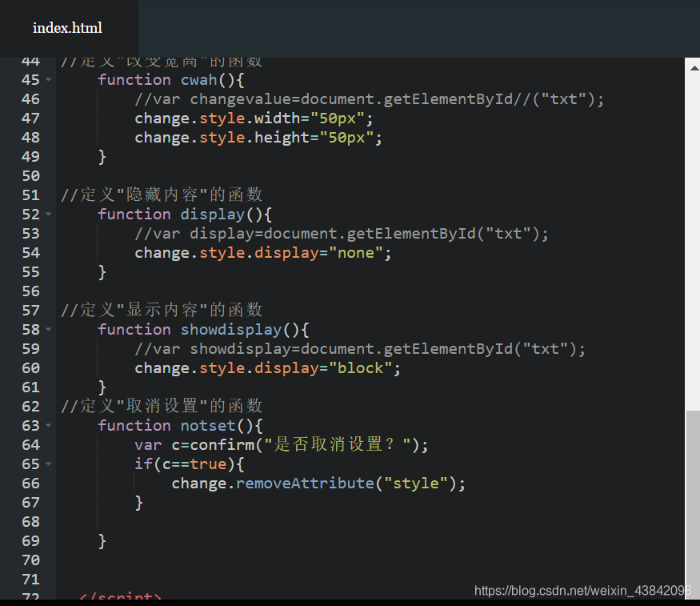This screenshot has width=700, height=606.
Task: Click the function name display on line 52
Action: (213, 215)
